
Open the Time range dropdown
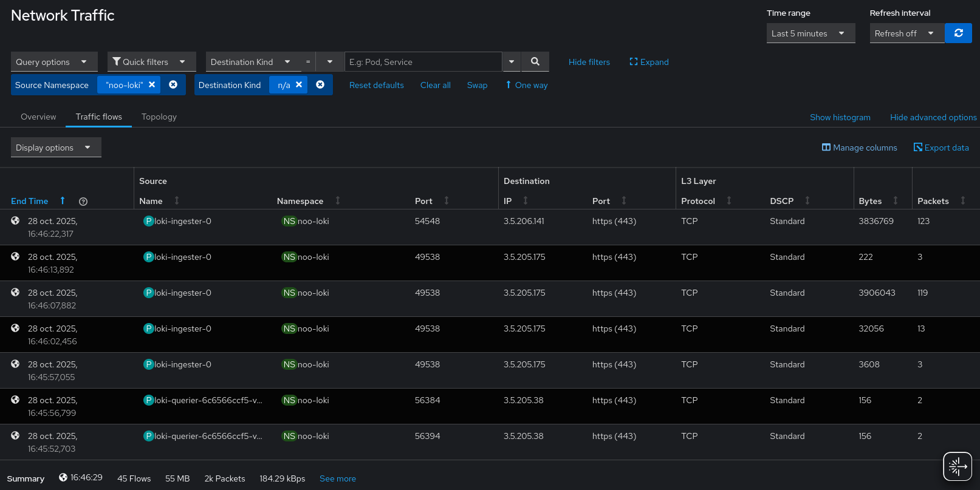pos(810,33)
